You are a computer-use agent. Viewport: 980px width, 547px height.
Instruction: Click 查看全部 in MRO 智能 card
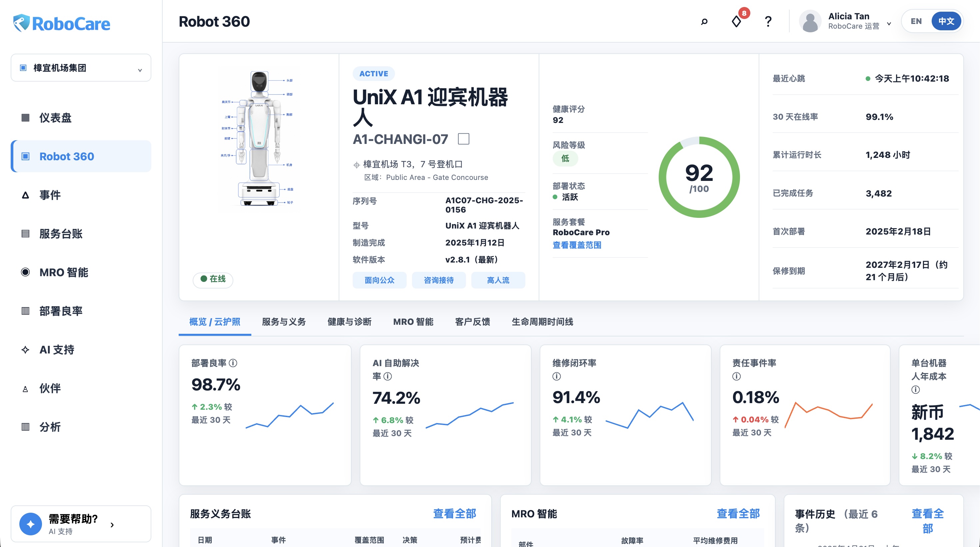coord(738,514)
